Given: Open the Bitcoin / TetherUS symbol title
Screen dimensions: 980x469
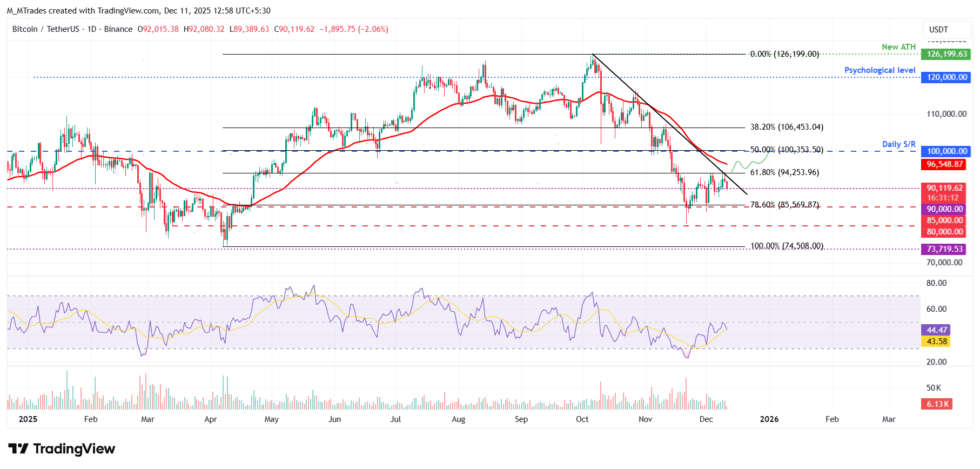Looking at the screenshot, I should click(x=45, y=29).
